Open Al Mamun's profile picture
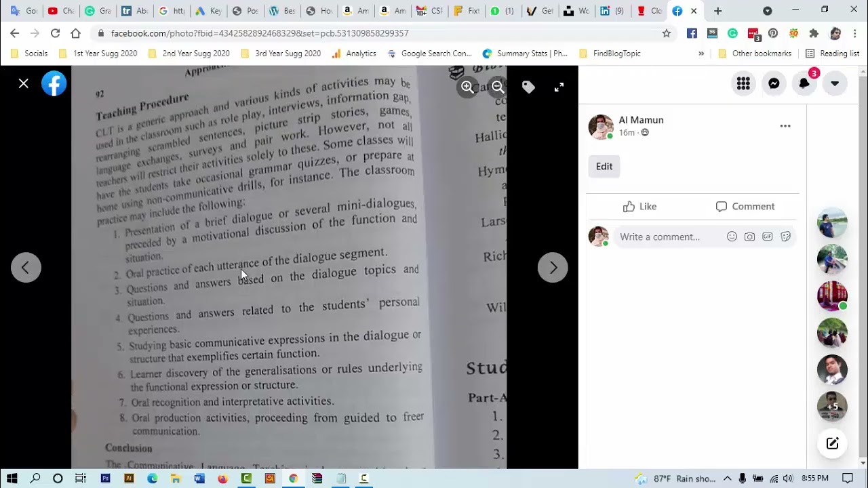Viewport: 868px width, 488px height. pyautogui.click(x=601, y=126)
